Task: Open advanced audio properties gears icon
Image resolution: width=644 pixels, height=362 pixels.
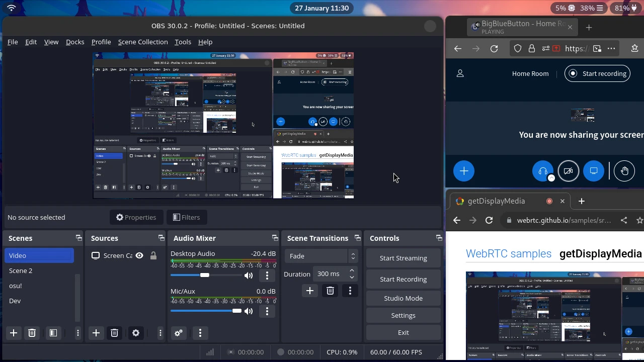Action: tap(179, 333)
